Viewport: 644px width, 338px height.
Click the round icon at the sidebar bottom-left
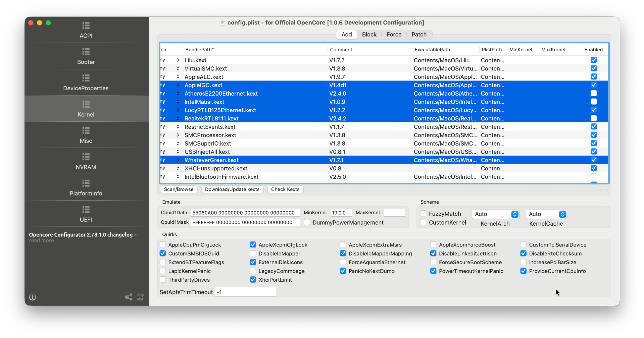tap(33, 297)
